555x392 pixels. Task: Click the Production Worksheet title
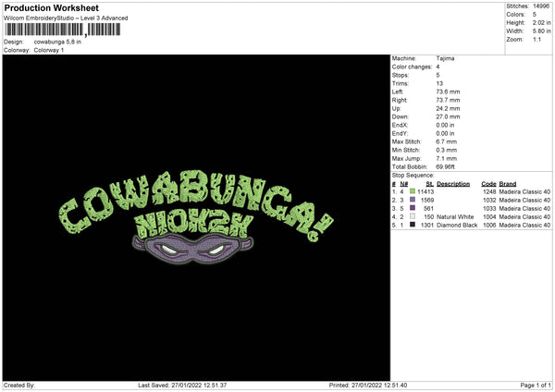[x=51, y=7]
